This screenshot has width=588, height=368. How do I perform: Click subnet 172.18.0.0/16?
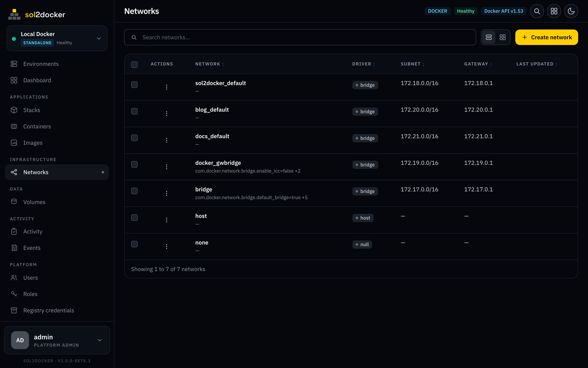[420, 83]
